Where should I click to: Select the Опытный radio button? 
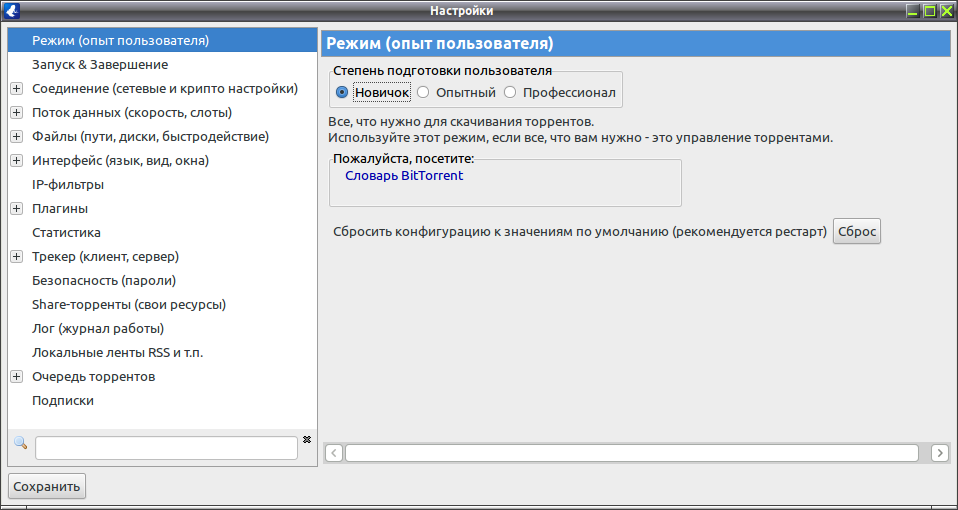click(423, 93)
